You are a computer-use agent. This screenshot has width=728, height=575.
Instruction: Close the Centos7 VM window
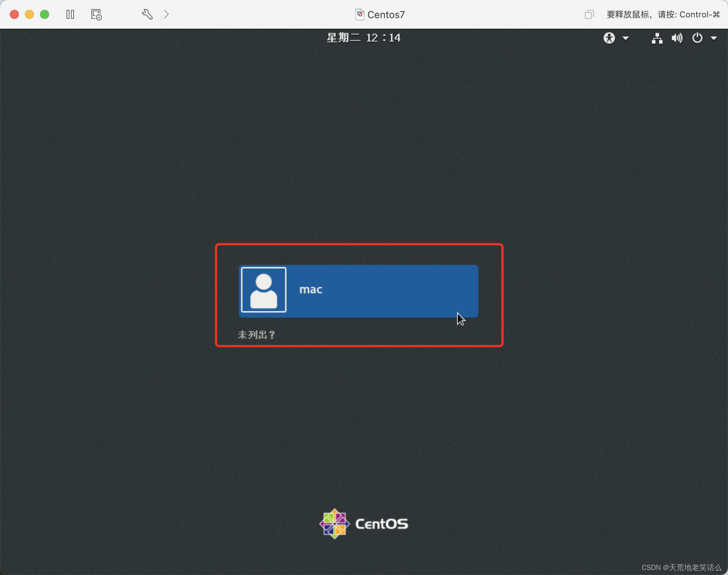14,15
